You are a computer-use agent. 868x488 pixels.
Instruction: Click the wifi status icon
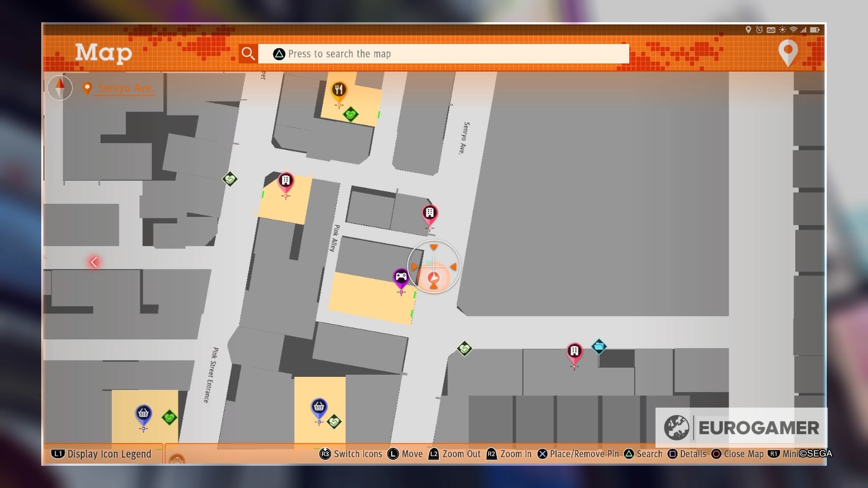(793, 30)
